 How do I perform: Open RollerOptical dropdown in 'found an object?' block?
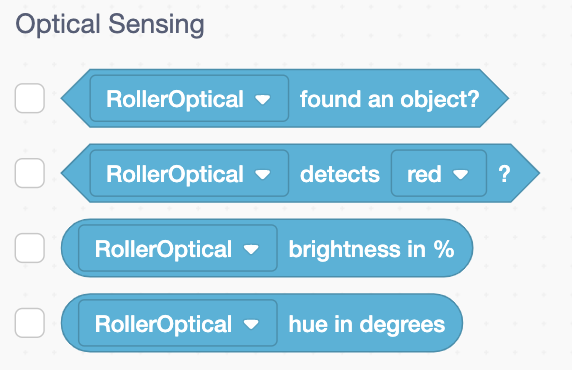pos(189,99)
